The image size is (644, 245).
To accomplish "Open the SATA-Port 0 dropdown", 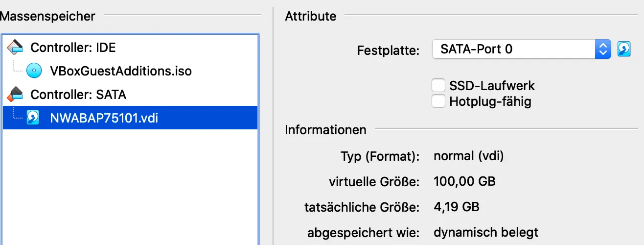I will pyautogui.click(x=514, y=49).
